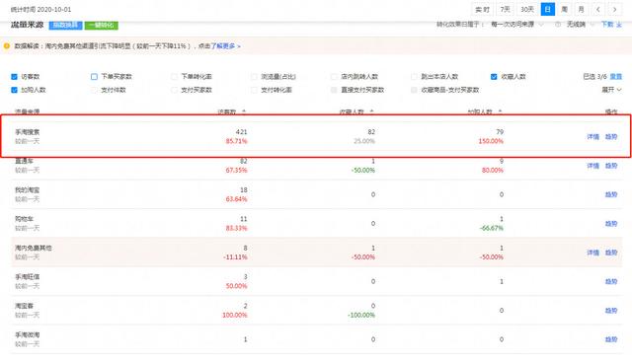
Task: Select the 30天 time range tab
Action: (527, 9)
